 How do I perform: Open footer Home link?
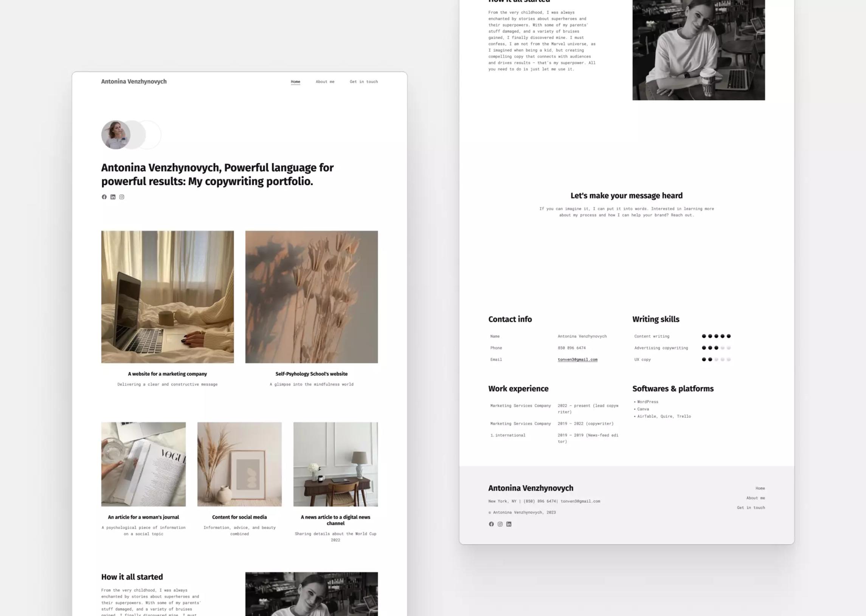click(760, 488)
